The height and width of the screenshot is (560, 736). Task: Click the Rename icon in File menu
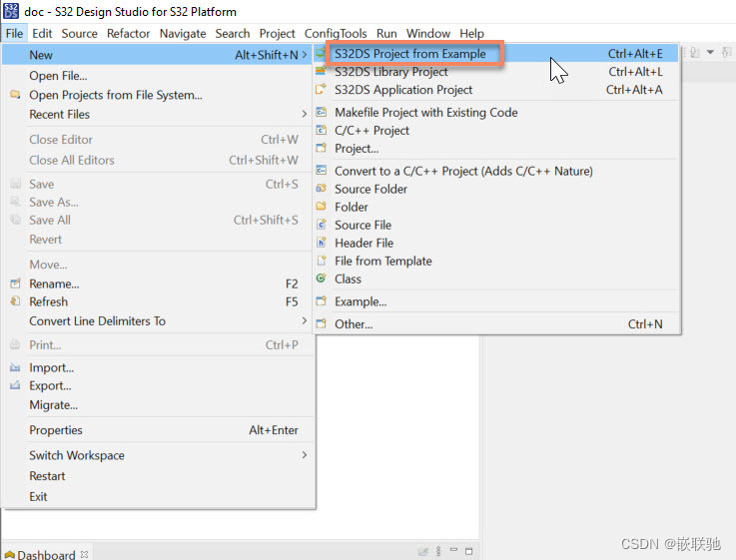point(16,283)
